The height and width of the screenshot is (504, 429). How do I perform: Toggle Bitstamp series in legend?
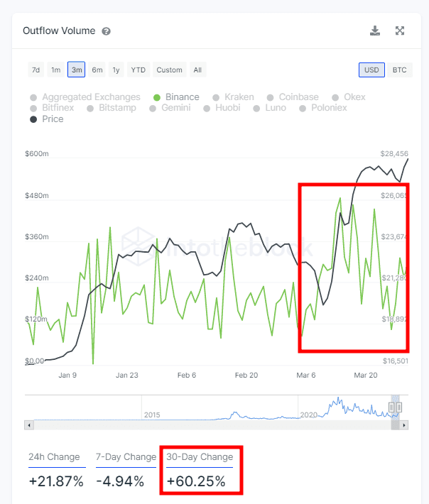[x=112, y=108]
